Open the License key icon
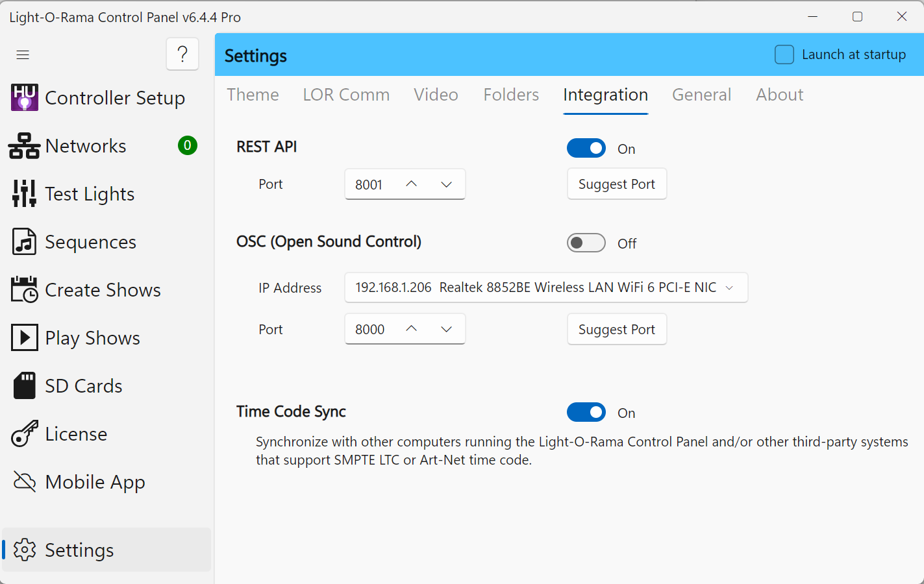 pyautogui.click(x=25, y=434)
